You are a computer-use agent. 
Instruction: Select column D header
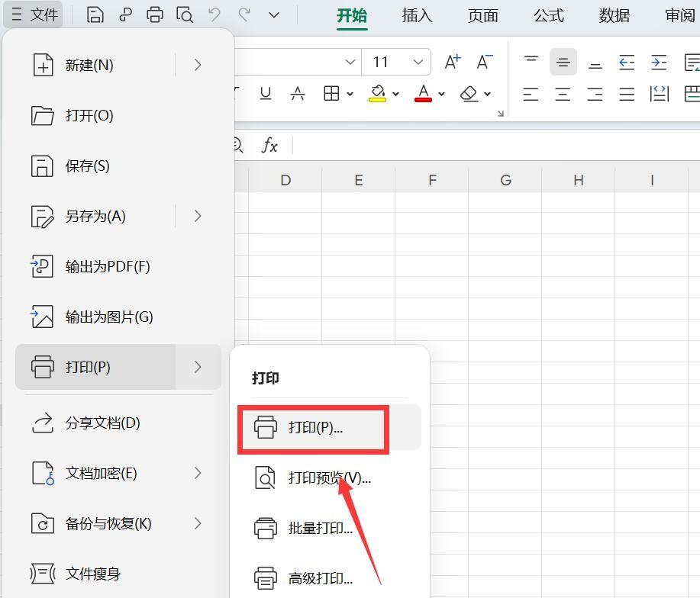pos(285,180)
